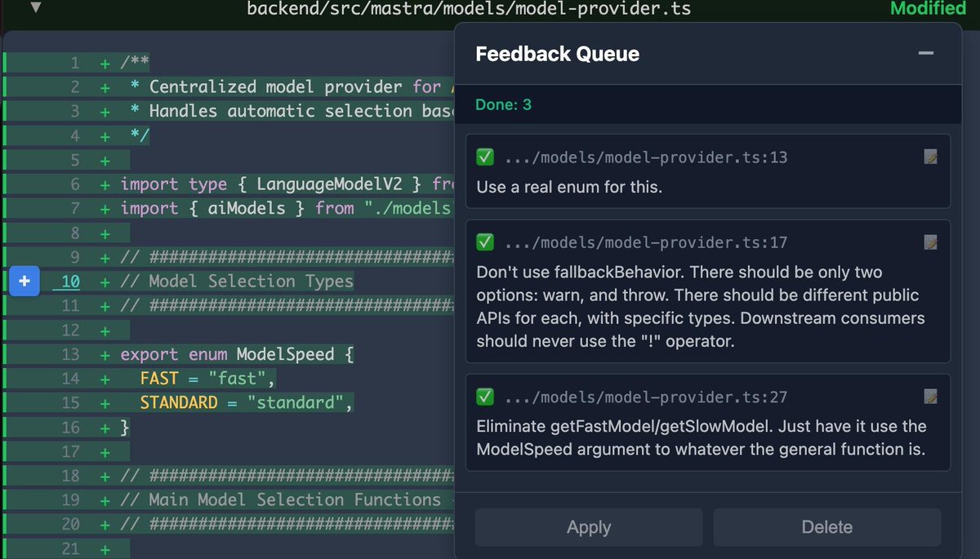Click the STANDARD = "standard" code line
Image resolution: width=980 pixels, height=559 pixels.
click(x=247, y=403)
